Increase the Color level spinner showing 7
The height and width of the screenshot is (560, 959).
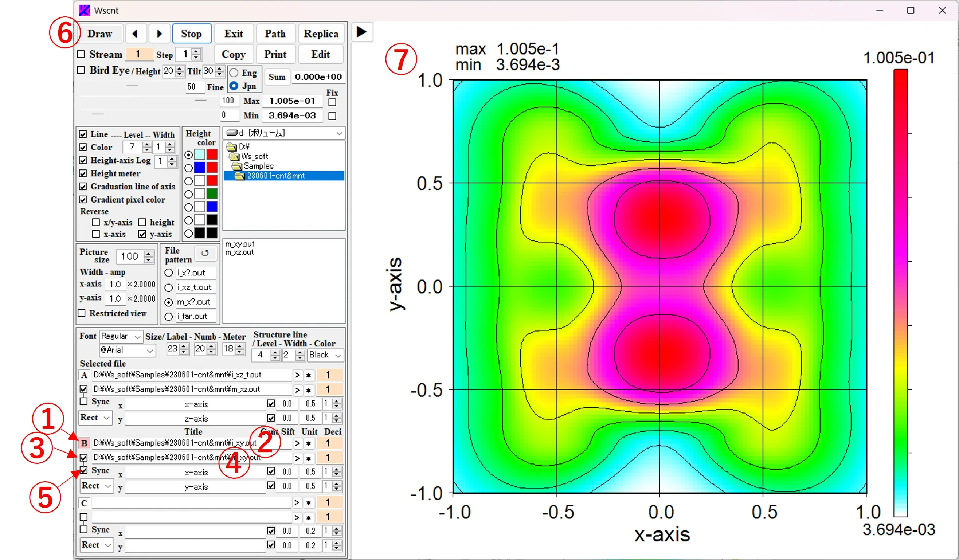(x=147, y=144)
